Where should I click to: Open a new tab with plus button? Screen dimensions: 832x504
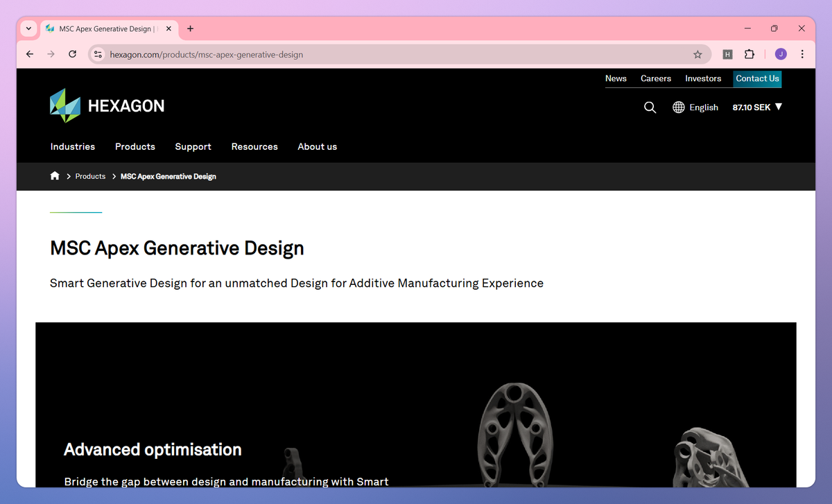click(x=191, y=28)
